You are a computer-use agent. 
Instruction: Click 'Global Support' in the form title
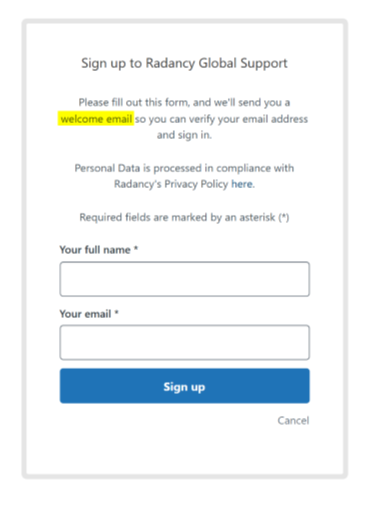click(x=243, y=63)
